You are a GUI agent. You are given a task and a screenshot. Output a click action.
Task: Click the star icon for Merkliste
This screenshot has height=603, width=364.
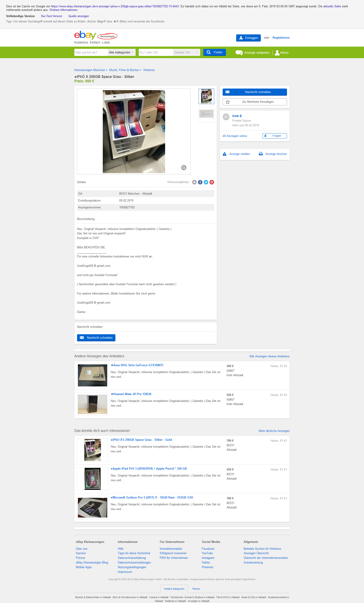[228, 102]
